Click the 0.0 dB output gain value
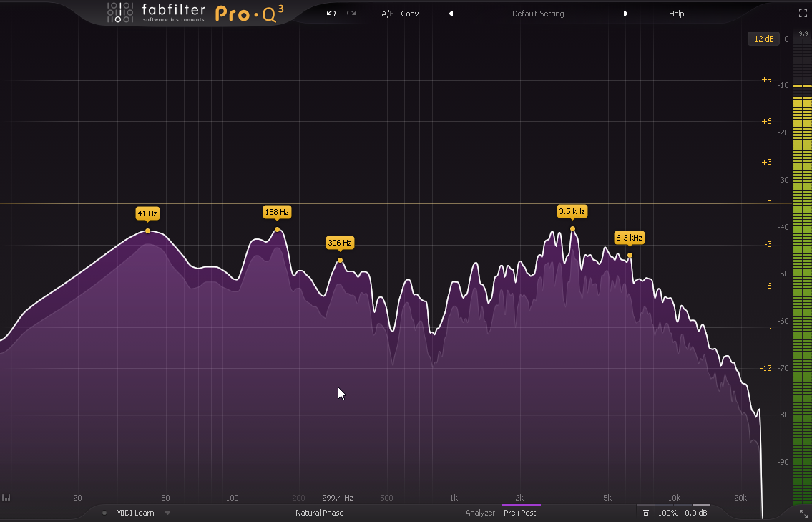 [696, 513]
